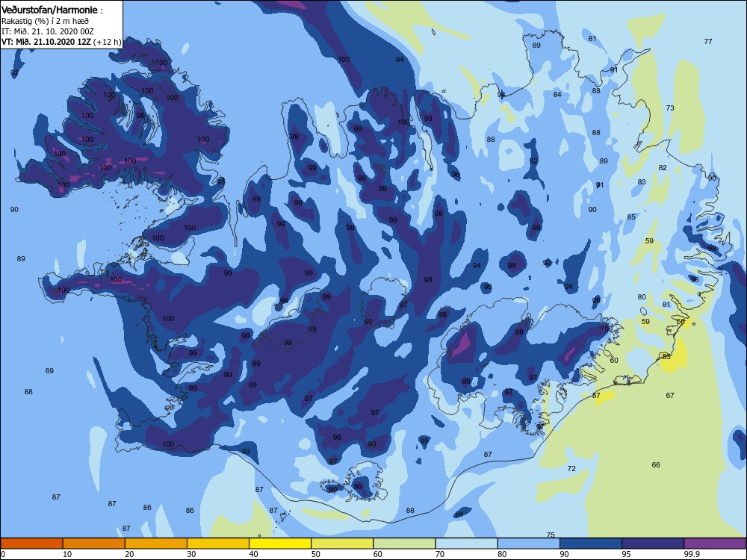Click the humidity value 75 near the legend
The height and width of the screenshot is (560, 747).
(551, 535)
